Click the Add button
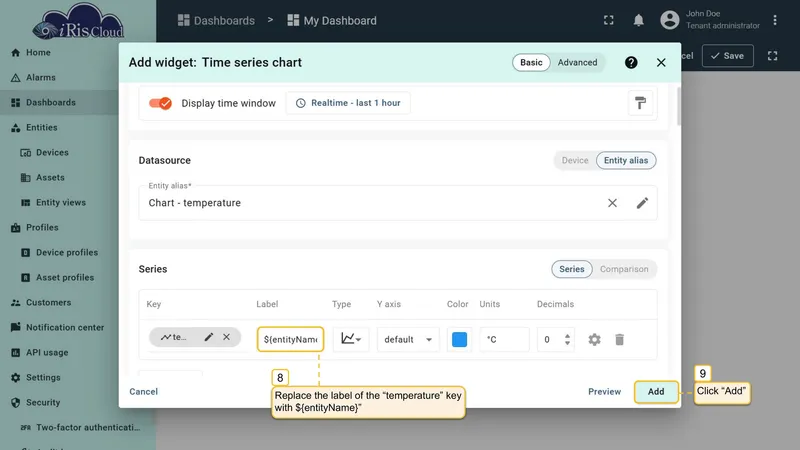The width and height of the screenshot is (800, 450). click(x=656, y=391)
